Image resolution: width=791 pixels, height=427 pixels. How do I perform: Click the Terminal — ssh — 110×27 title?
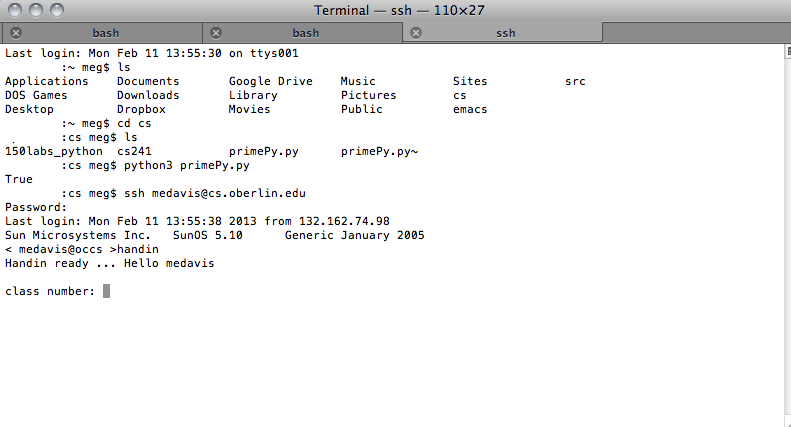coord(399,10)
